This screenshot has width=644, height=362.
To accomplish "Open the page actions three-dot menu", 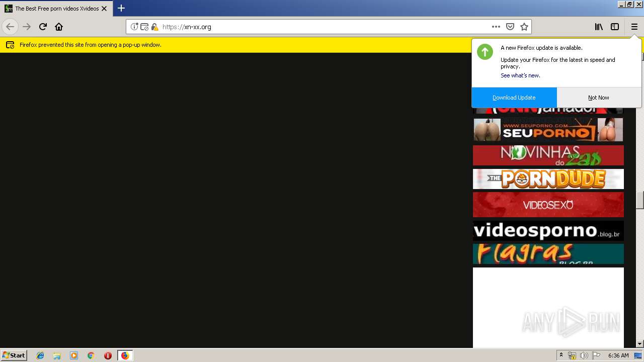I will (496, 27).
